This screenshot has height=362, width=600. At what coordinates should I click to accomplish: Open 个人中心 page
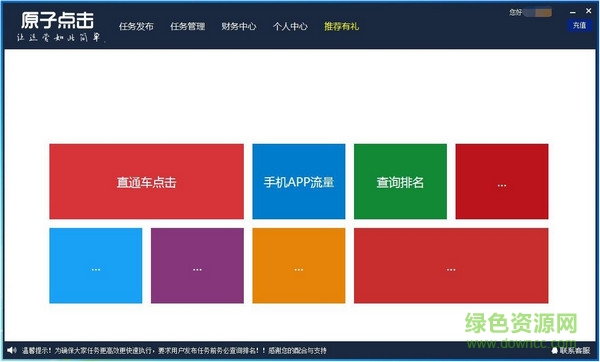coord(290,26)
